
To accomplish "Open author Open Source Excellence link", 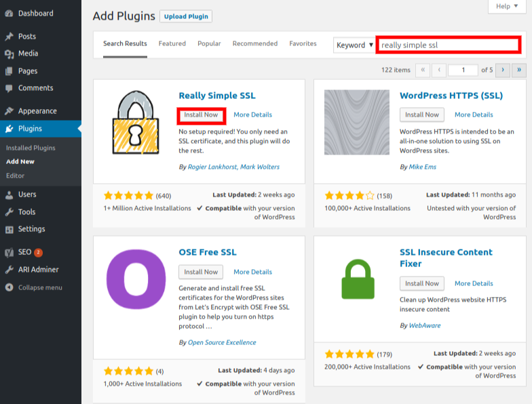I will point(222,342).
